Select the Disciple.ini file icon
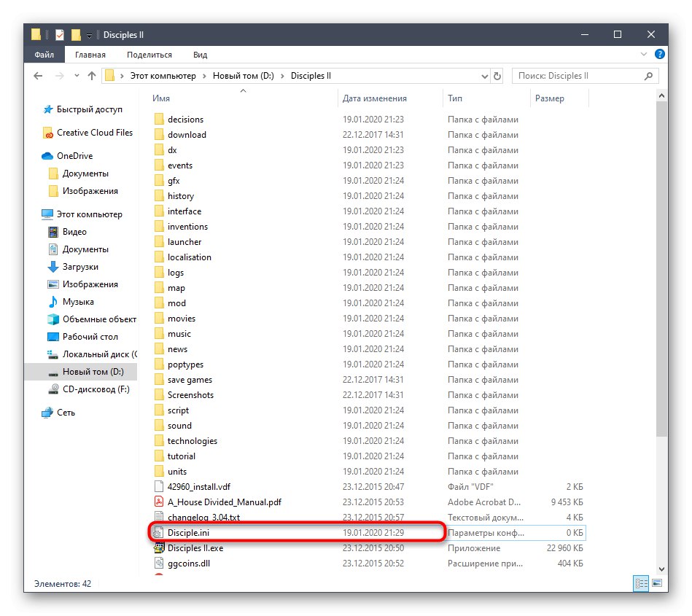Image resolution: width=692 pixels, height=616 pixels. pos(158,533)
